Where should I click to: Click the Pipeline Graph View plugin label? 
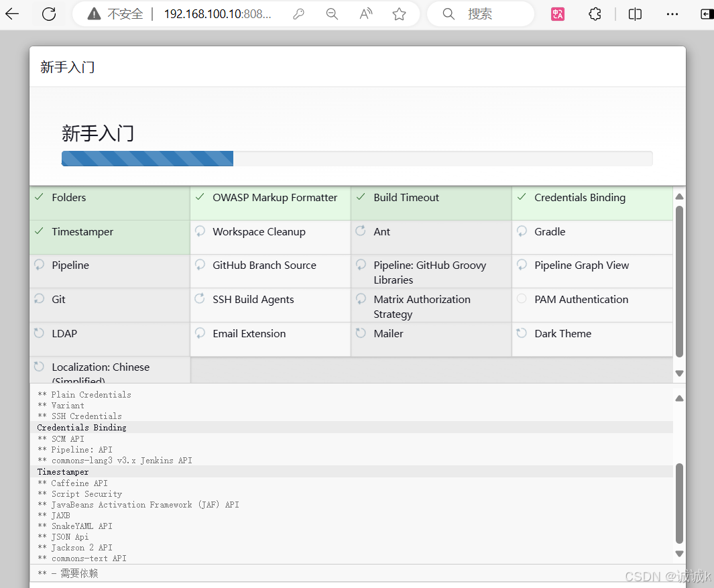(x=581, y=265)
